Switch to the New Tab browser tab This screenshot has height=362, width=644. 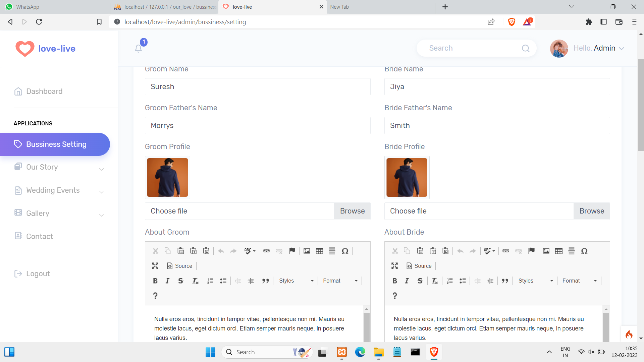381,7
